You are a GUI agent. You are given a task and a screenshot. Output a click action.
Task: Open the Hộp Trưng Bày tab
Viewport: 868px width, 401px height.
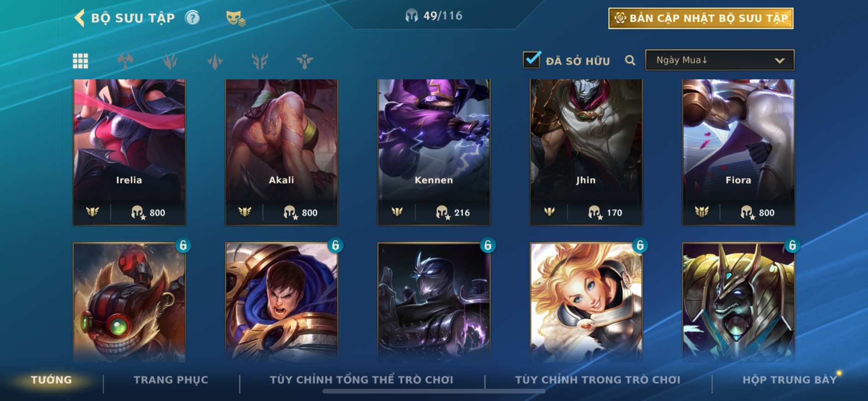789,380
